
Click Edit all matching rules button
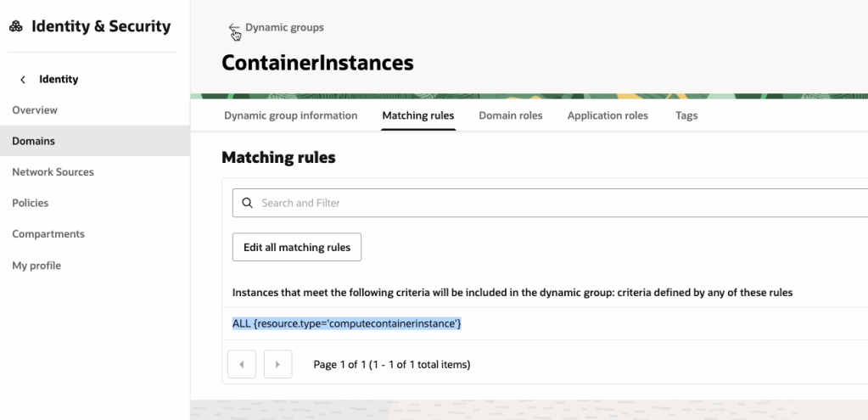coord(297,247)
